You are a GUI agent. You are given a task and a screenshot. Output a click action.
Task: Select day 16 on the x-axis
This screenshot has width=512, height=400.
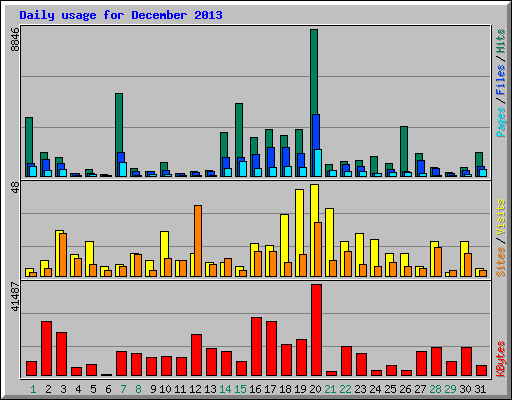point(255,389)
